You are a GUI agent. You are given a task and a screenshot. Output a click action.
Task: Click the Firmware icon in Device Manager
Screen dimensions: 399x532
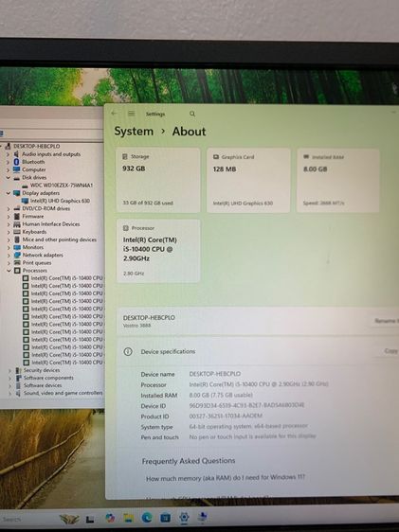click(17, 217)
